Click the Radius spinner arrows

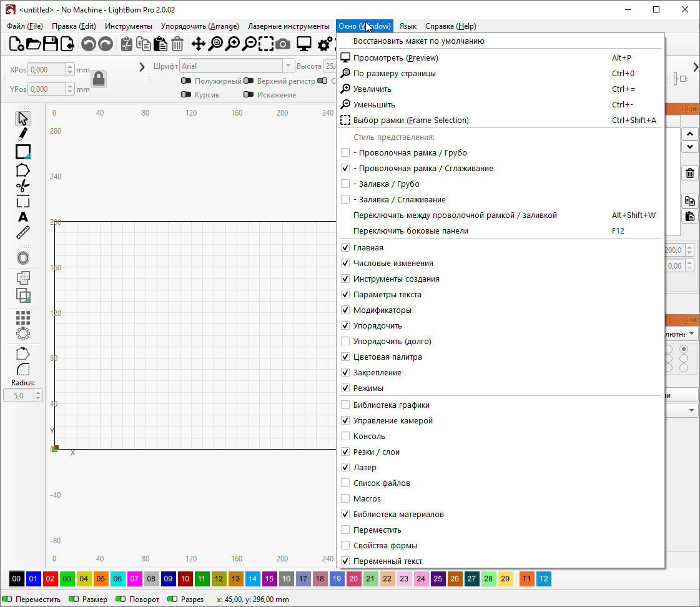tap(38, 395)
